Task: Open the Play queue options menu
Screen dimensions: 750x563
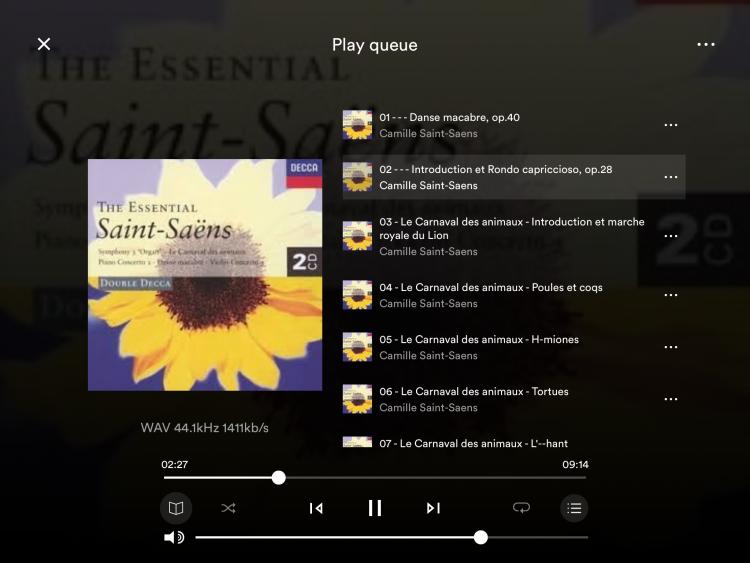Action: [x=706, y=44]
